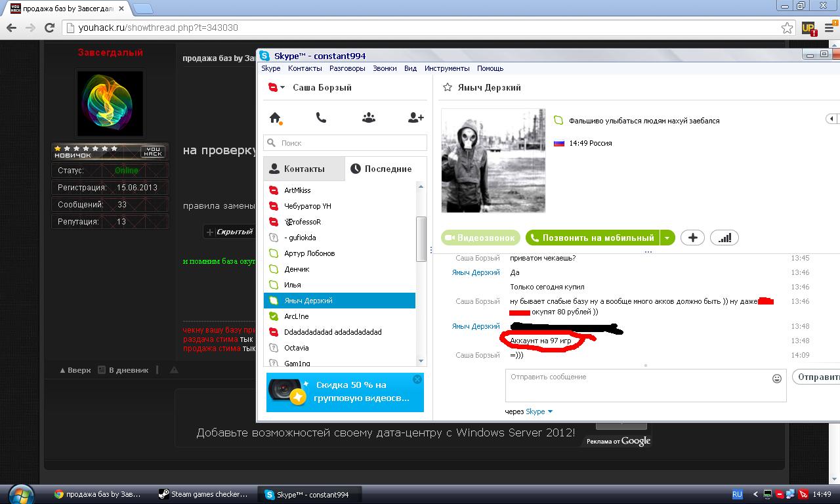Screen dimensions: 840x504
Task: Click the Вверх link on forum
Action: pyautogui.click(x=75, y=370)
